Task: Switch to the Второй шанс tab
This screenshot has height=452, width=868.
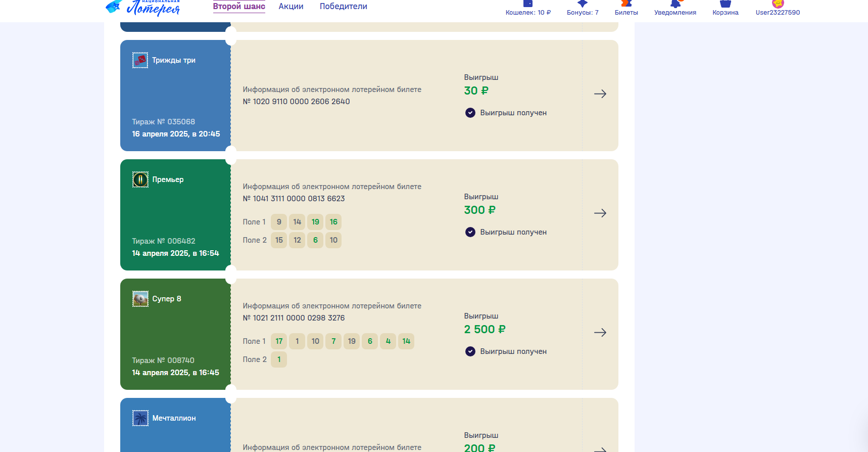Action: [x=239, y=7]
